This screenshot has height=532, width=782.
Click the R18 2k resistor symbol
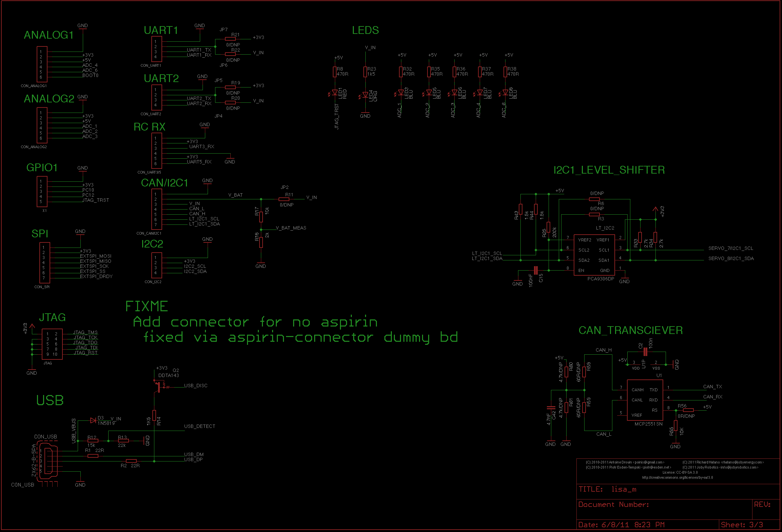click(x=261, y=242)
